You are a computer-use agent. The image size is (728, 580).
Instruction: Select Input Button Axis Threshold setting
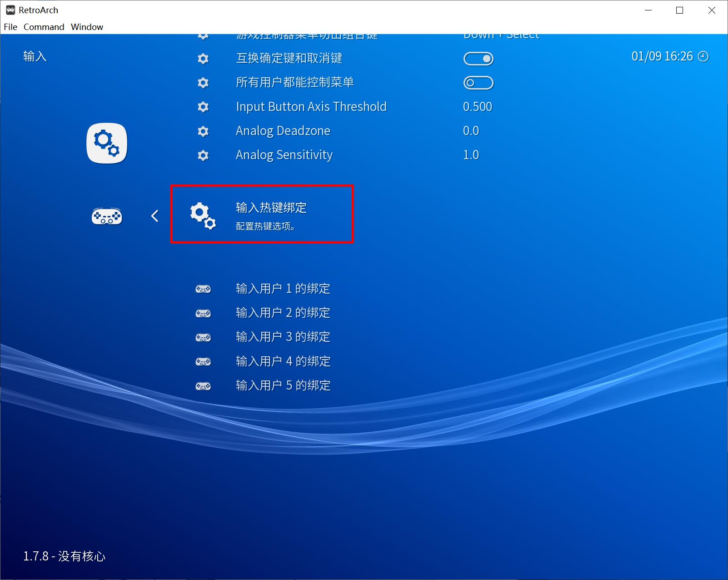311,107
